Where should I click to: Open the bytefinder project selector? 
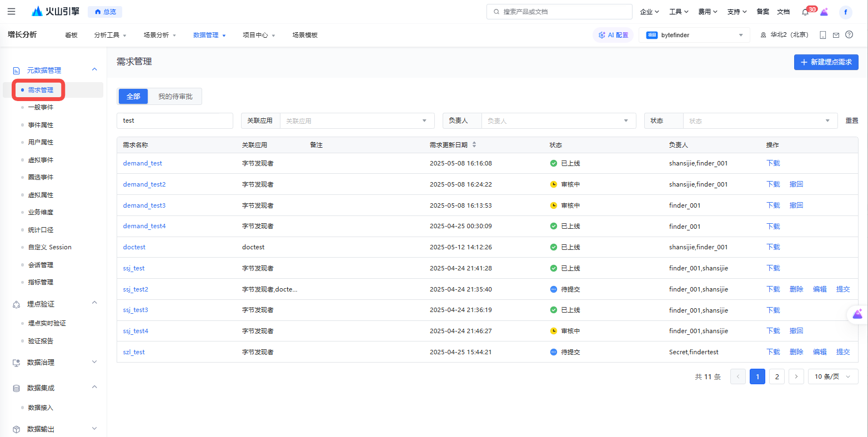[694, 35]
